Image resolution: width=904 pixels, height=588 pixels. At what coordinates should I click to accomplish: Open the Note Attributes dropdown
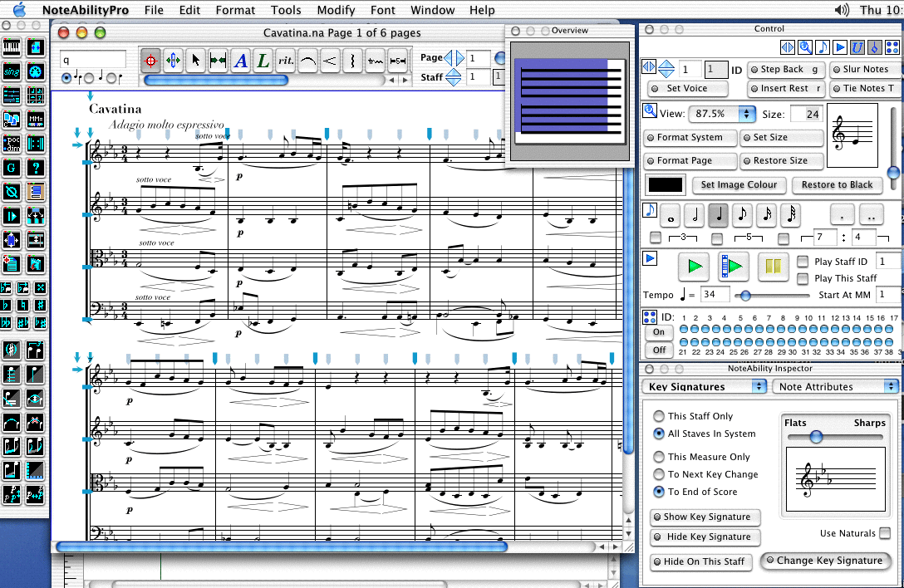835,386
